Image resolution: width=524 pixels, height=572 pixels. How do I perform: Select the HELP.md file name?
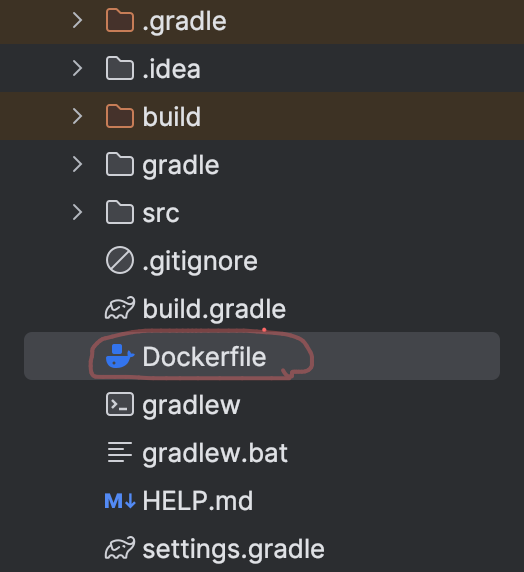click(197, 501)
